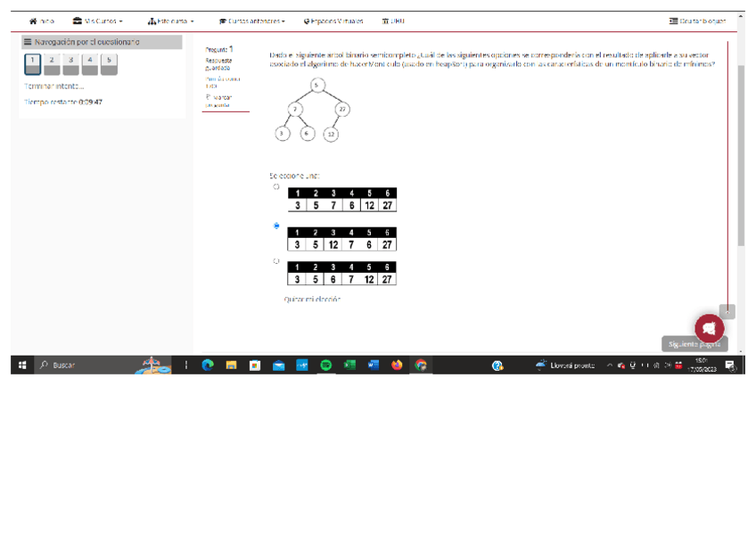Click binary tree diagram image
The width and height of the screenshot is (756, 534).
(312, 110)
